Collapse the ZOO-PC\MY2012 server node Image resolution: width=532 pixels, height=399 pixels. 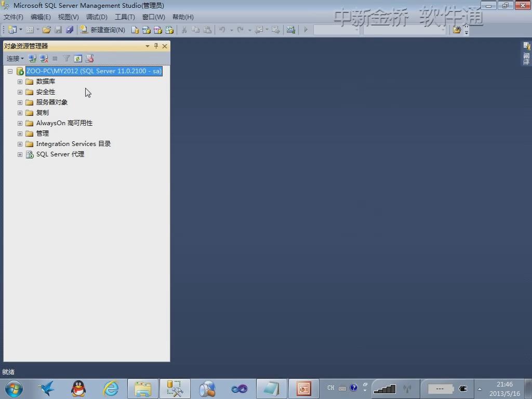point(10,71)
